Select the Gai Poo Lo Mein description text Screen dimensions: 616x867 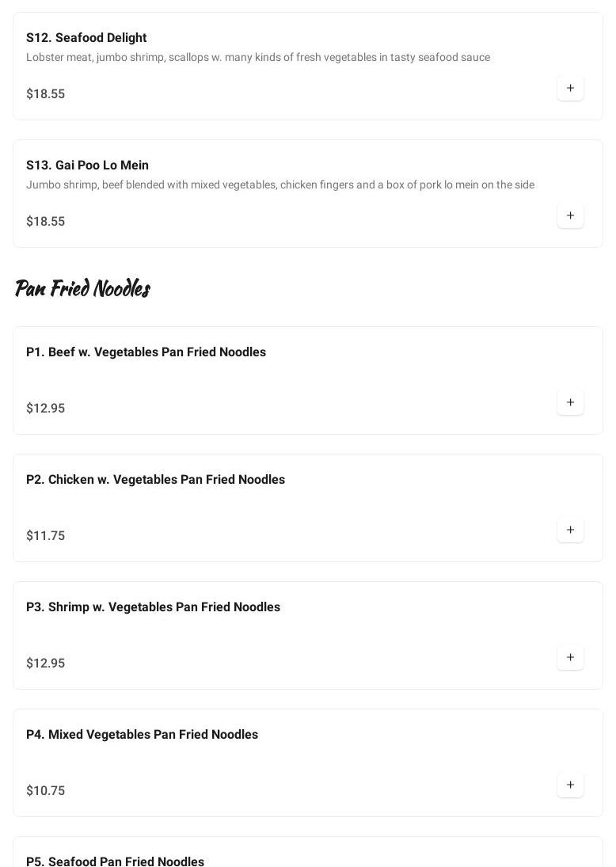(x=280, y=185)
